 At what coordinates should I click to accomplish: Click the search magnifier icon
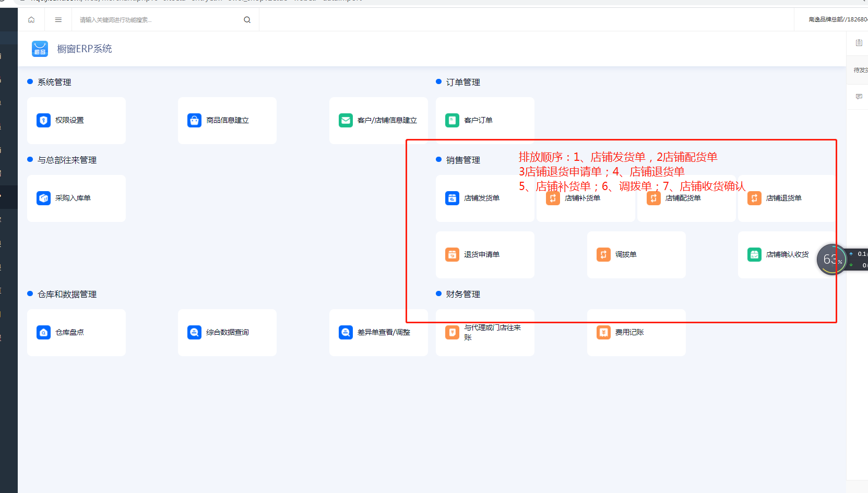(247, 20)
